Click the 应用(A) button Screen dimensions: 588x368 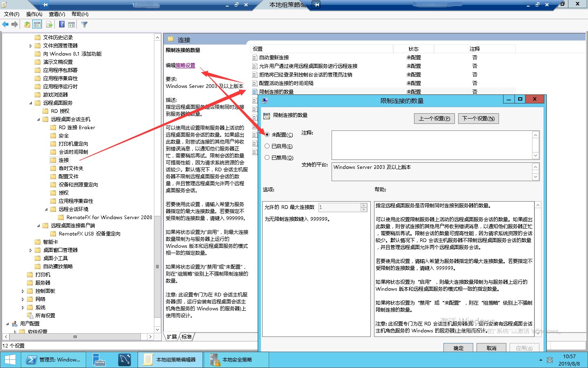pyautogui.click(x=524, y=348)
